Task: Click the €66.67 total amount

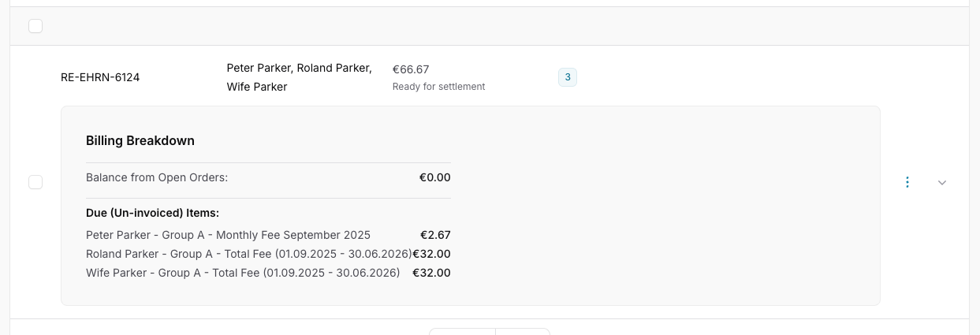Action: pyautogui.click(x=411, y=69)
